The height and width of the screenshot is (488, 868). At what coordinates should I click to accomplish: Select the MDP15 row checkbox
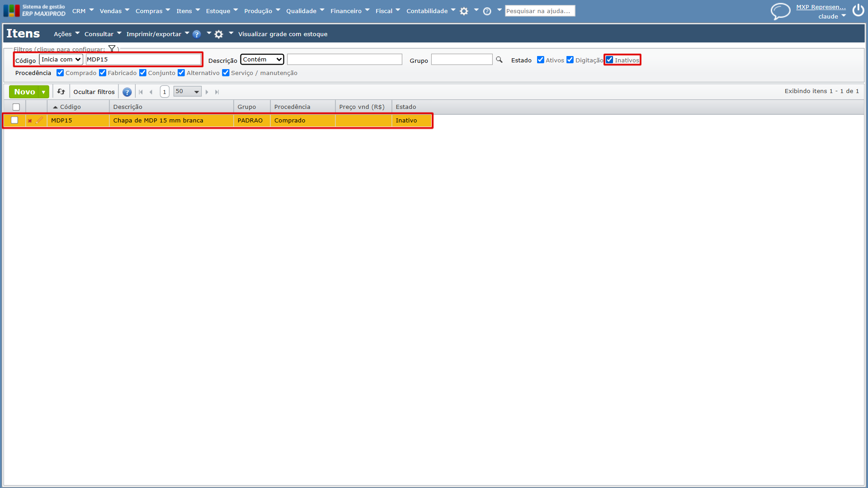click(x=14, y=120)
